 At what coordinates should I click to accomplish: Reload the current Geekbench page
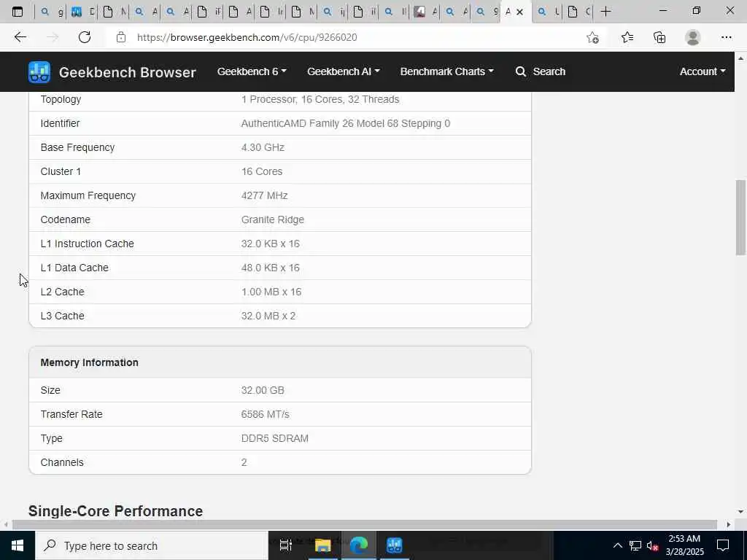click(x=85, y=37)
